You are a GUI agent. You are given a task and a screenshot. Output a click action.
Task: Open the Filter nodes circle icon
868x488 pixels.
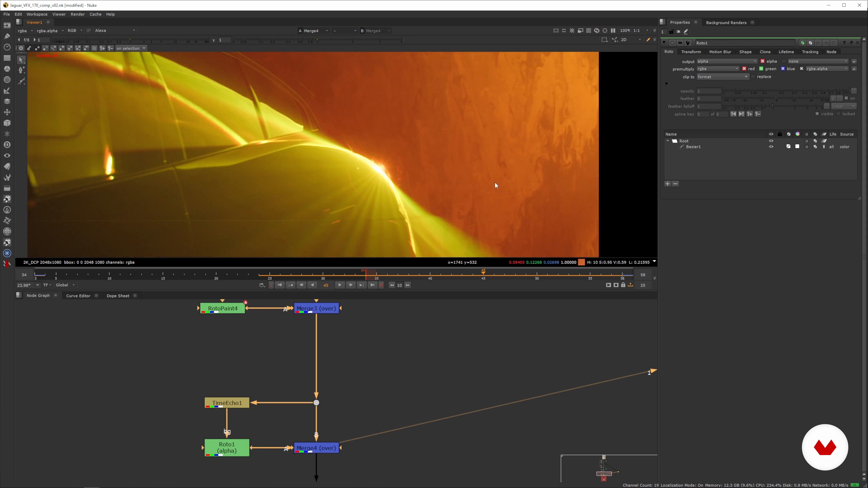coord(7,80)
